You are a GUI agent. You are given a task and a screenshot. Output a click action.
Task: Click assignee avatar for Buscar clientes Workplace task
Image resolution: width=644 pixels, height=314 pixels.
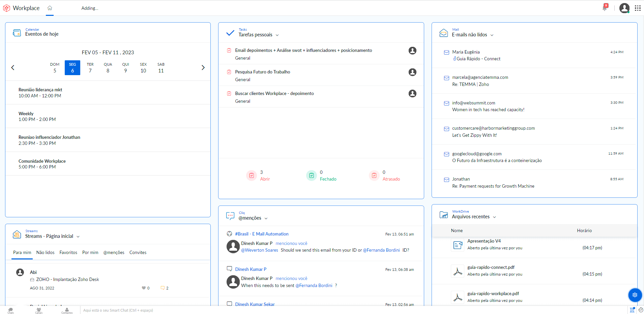(412, 94)
